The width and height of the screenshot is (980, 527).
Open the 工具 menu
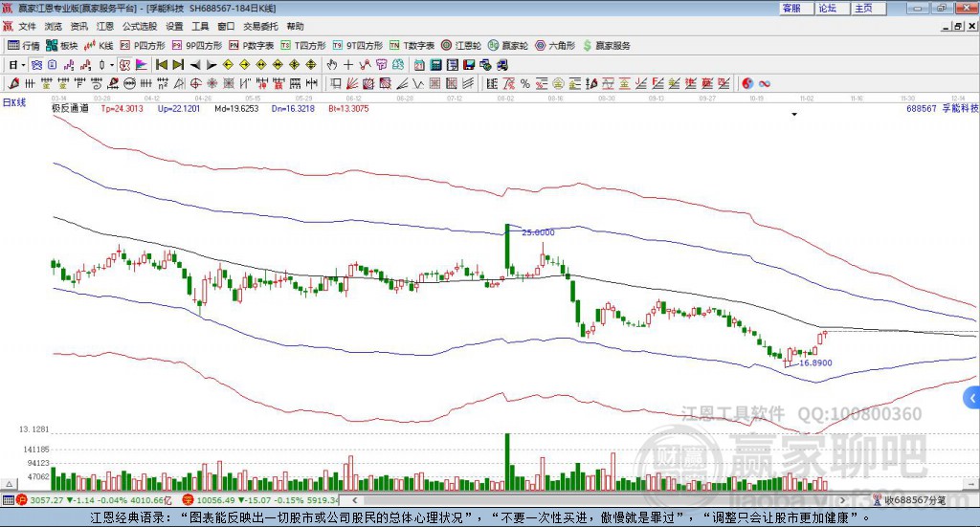click(x=200, y=26)
